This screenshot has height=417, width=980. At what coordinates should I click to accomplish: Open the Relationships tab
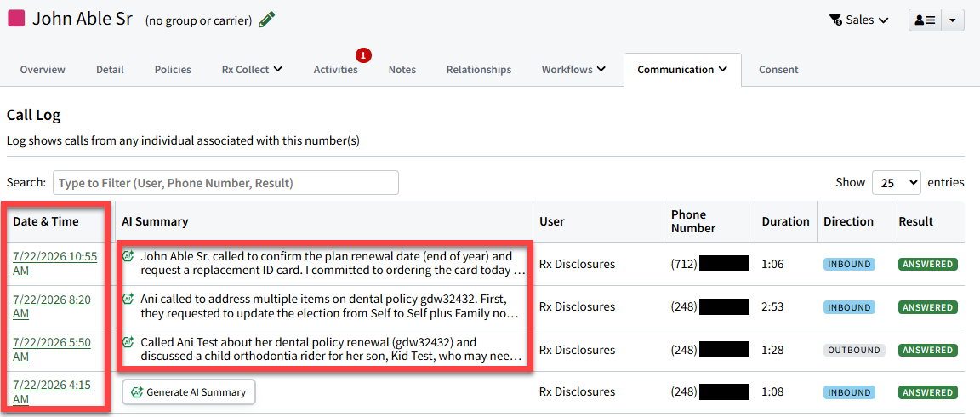coord(479,70)
